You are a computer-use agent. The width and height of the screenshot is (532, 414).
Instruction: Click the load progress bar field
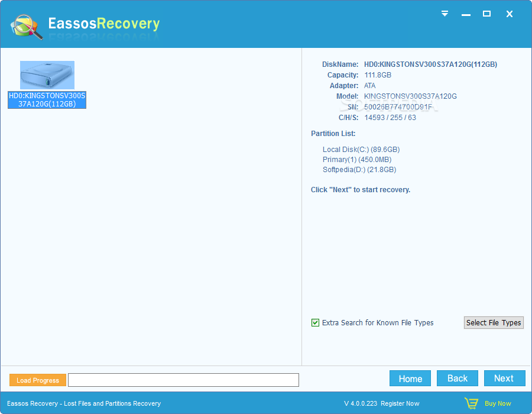tap(183, 380)
